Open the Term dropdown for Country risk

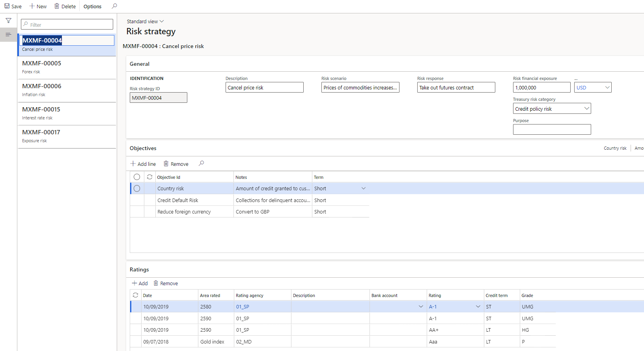coord(363,189)
